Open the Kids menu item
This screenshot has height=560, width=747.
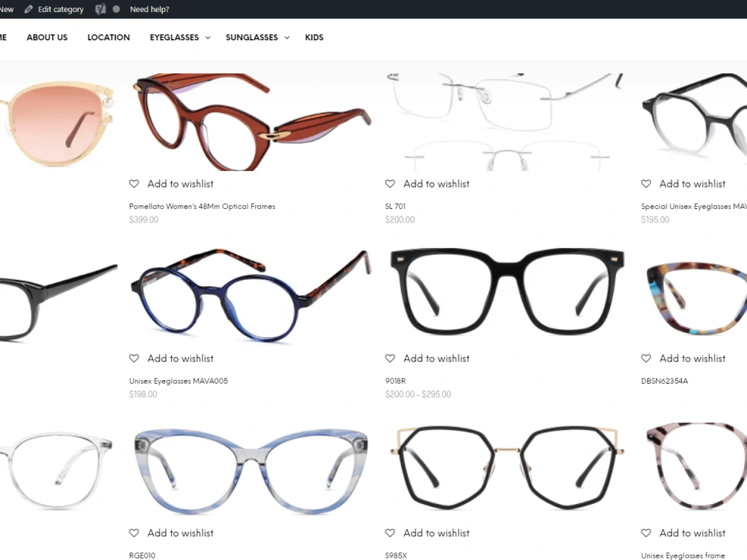314,37
